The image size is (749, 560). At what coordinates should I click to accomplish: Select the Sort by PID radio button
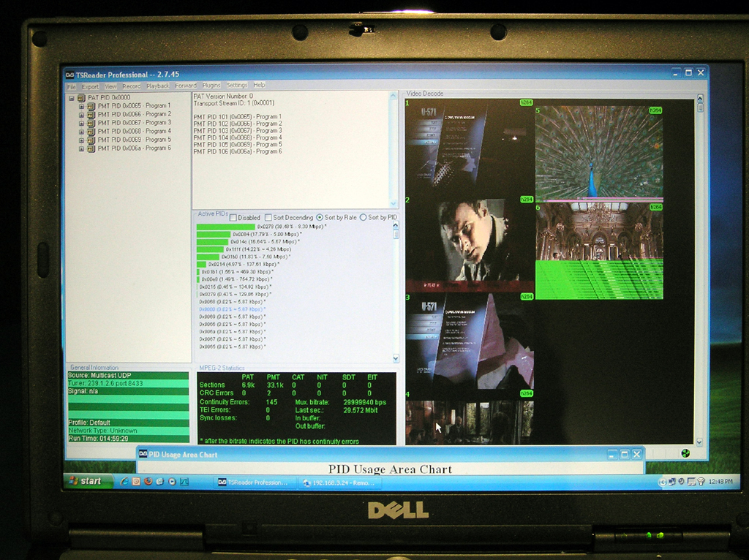point(363,217)
